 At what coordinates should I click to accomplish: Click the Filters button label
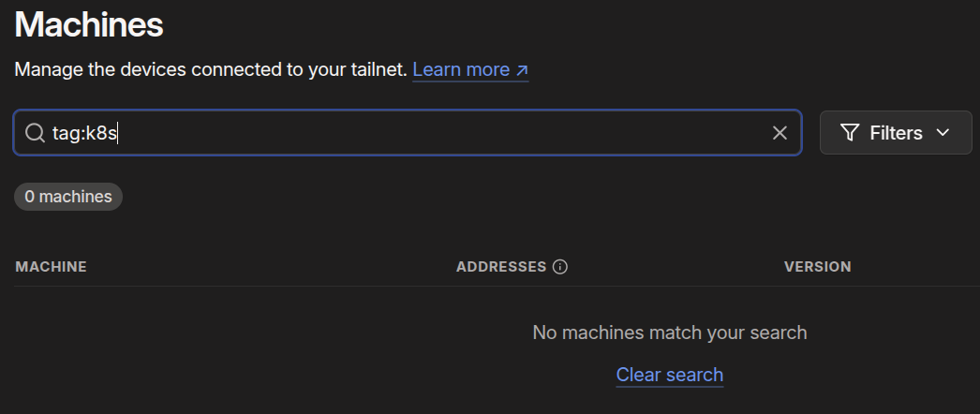pos(896,133)
